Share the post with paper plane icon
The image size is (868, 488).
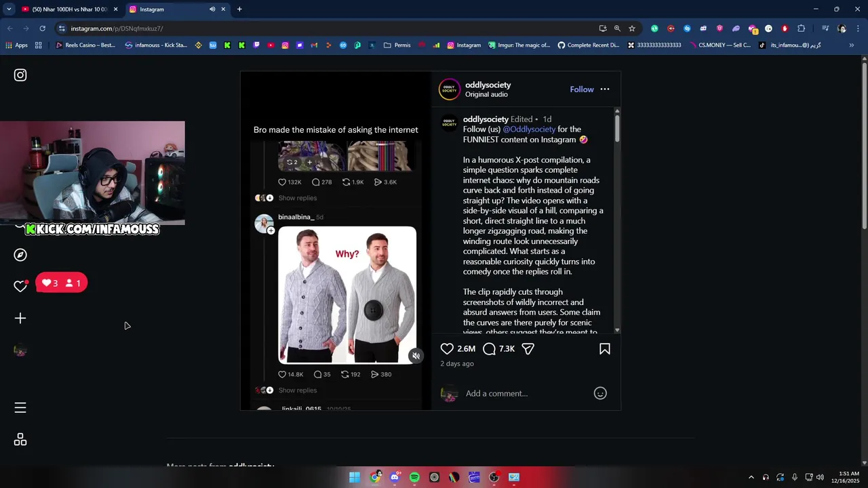click(528, 348)
